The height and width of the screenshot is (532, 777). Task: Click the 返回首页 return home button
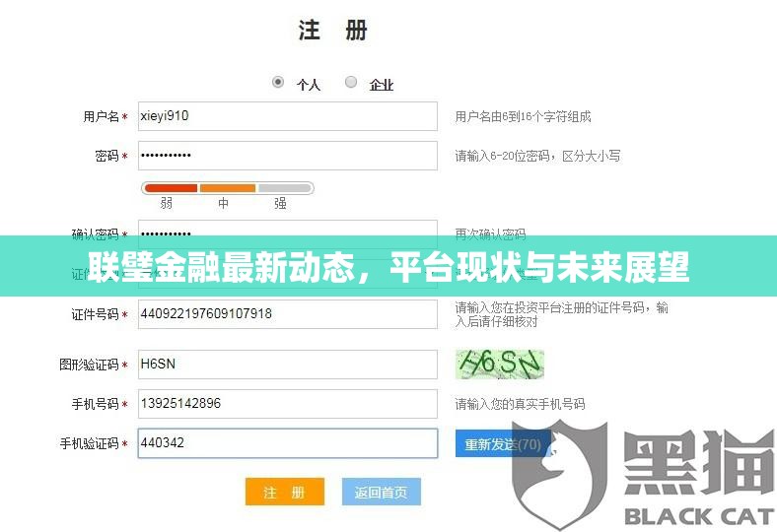(x=381, y=492)
